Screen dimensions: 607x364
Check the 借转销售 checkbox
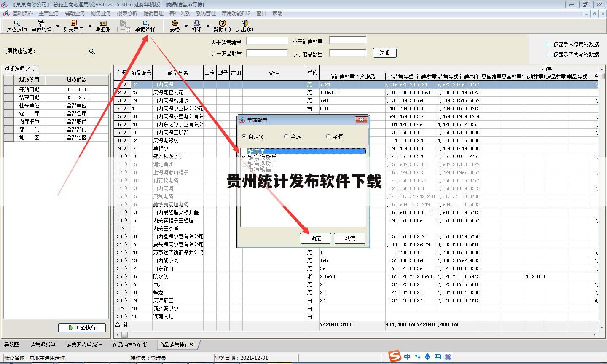(x=244, y=169)
